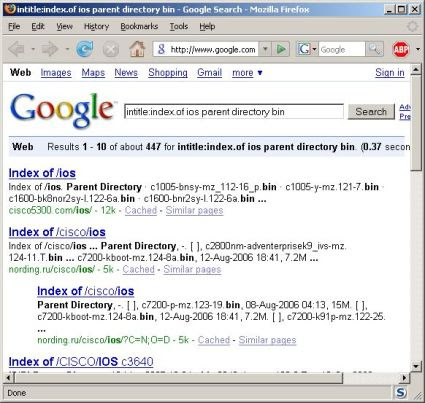Click the vertical scrollbar thumb
Image resolution: width=425 pixels, height=403 pixels.
click(416, 123)
